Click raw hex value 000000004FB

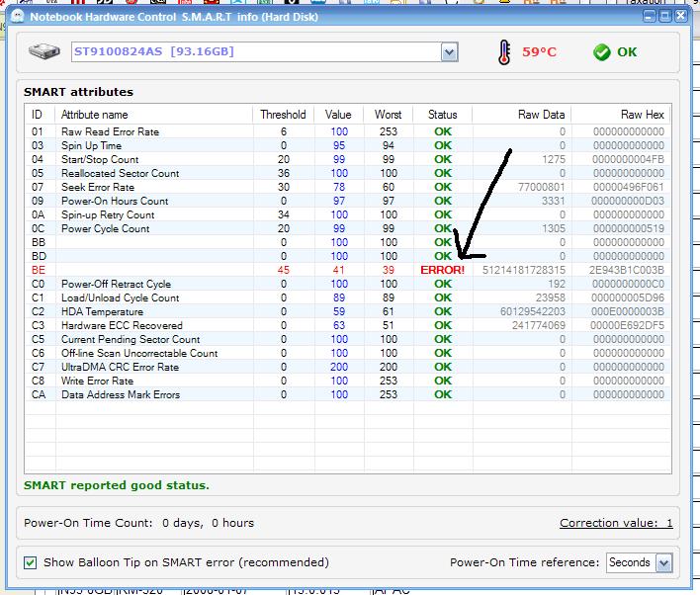pyautogui.click(x=628, y=159)
